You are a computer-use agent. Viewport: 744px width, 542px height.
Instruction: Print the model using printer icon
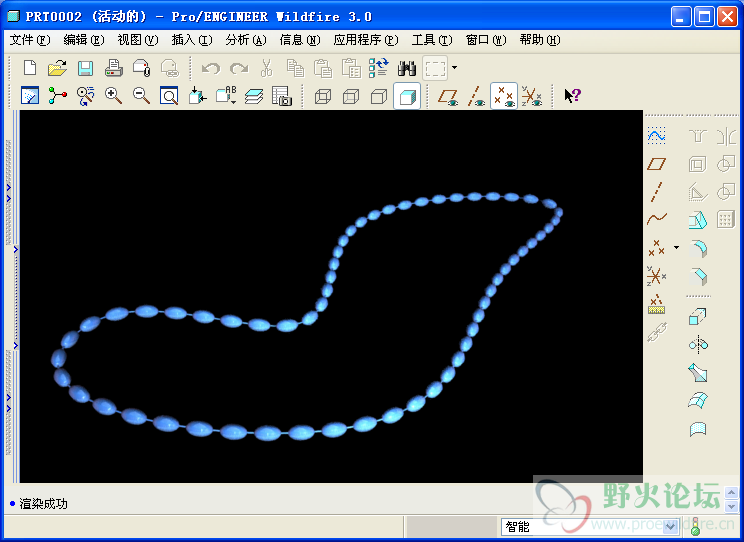pos(114,68)
